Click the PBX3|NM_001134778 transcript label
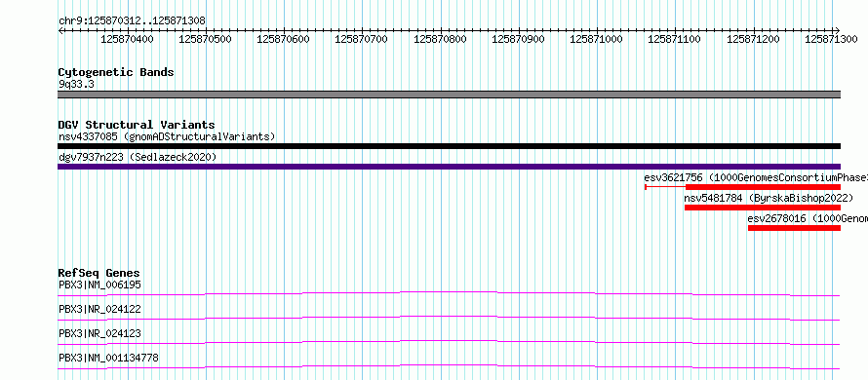The height and width of the screenshot is (380, 868). tap(108, 358)
